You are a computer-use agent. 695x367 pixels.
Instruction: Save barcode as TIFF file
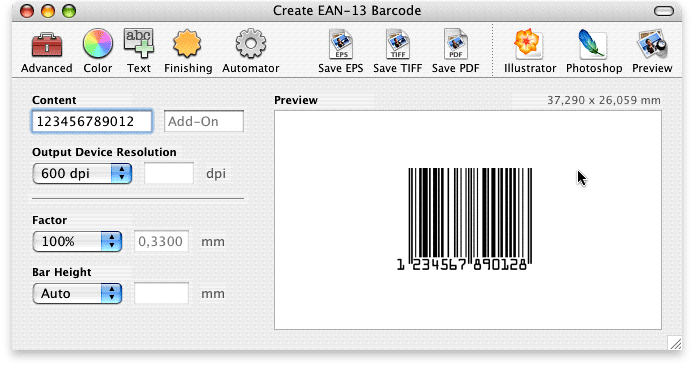397,51
